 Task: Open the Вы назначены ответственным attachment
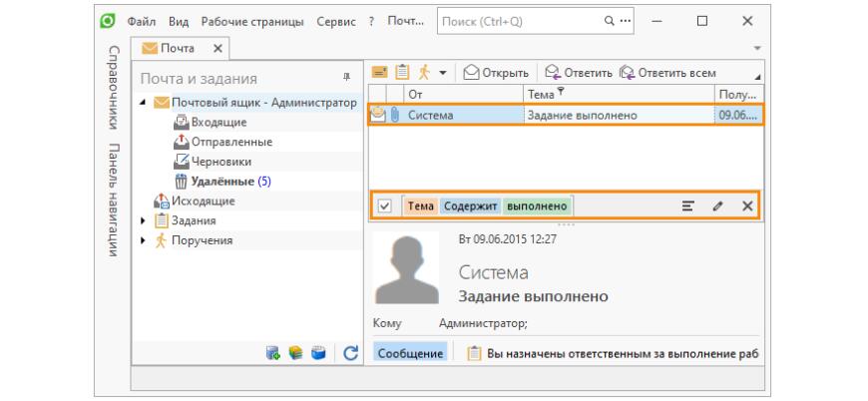(612, 354)
